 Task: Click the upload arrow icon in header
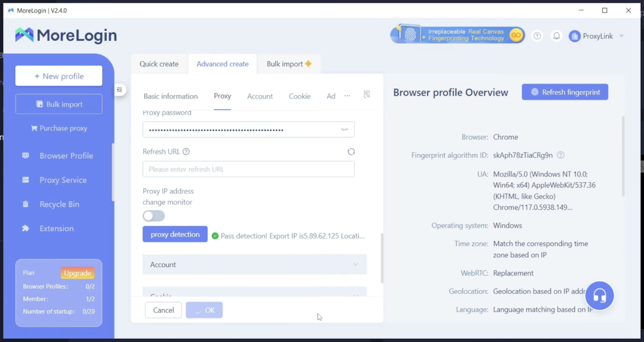537,36
